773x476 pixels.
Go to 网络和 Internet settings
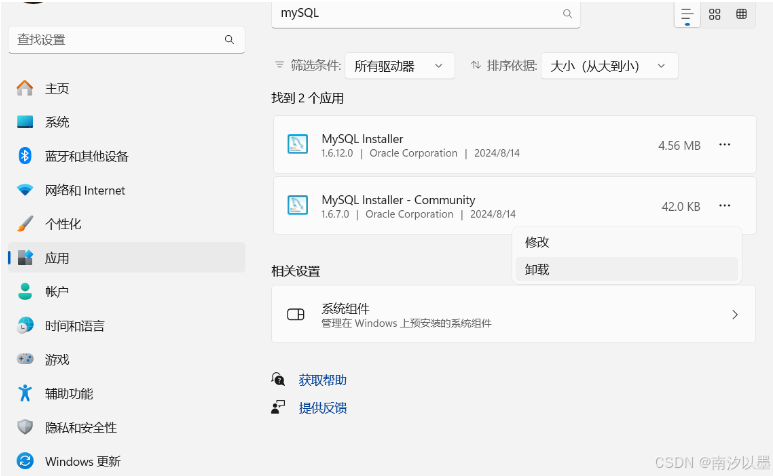point(84,190)
